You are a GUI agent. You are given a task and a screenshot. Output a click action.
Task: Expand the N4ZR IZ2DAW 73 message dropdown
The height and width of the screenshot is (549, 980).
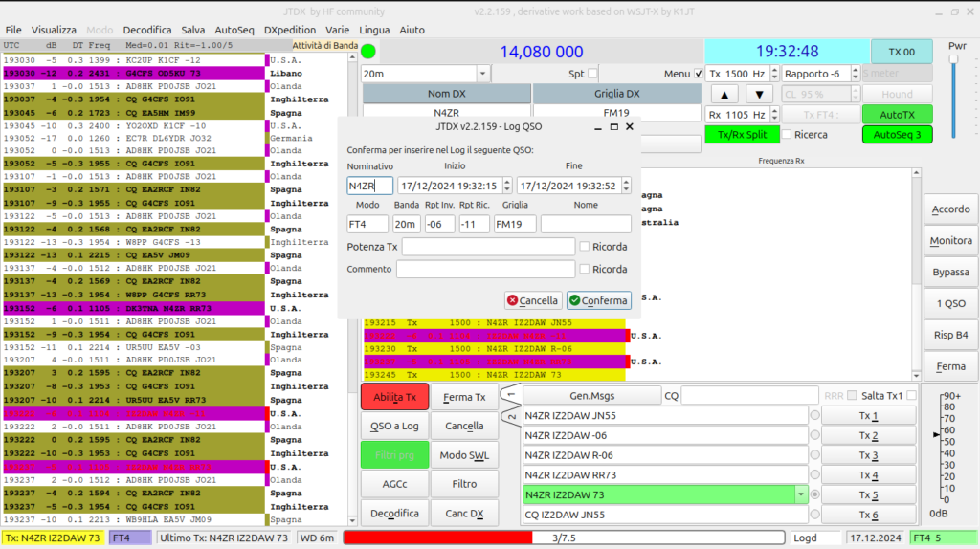[x=801, y=494]
